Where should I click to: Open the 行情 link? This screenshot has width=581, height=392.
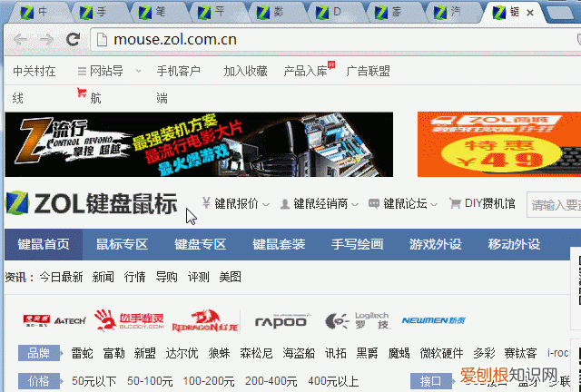(x=135, y=277)
